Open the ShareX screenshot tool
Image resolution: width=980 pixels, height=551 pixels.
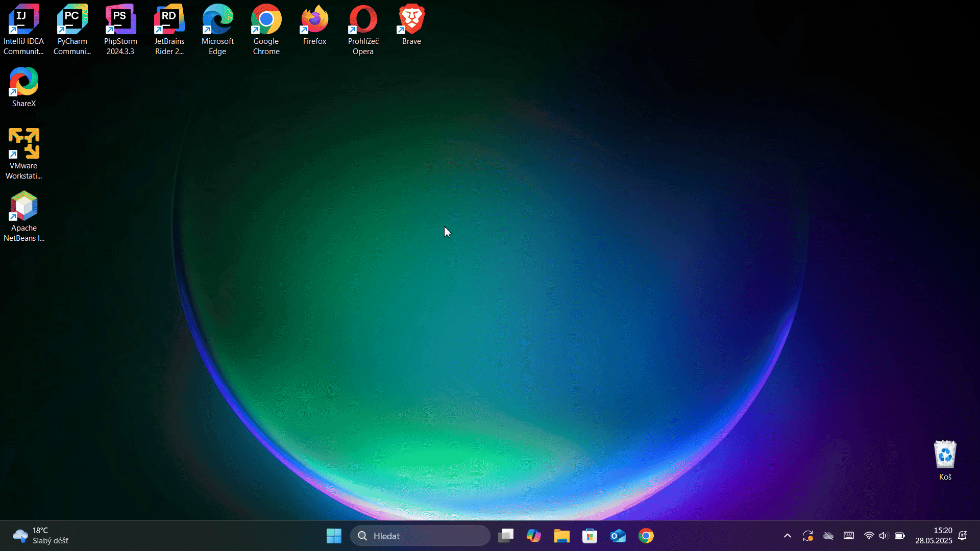point(23,82)
